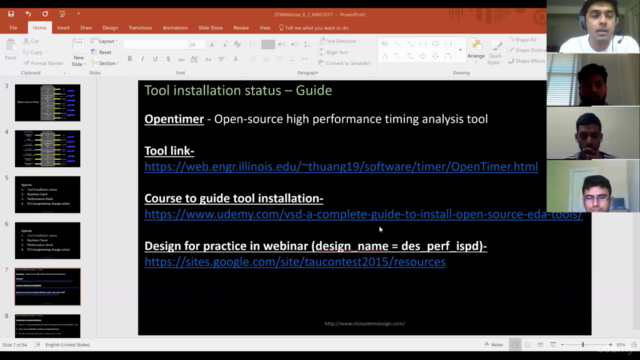
Task: Click Convert to SmartArt
Action: [345, 63]
